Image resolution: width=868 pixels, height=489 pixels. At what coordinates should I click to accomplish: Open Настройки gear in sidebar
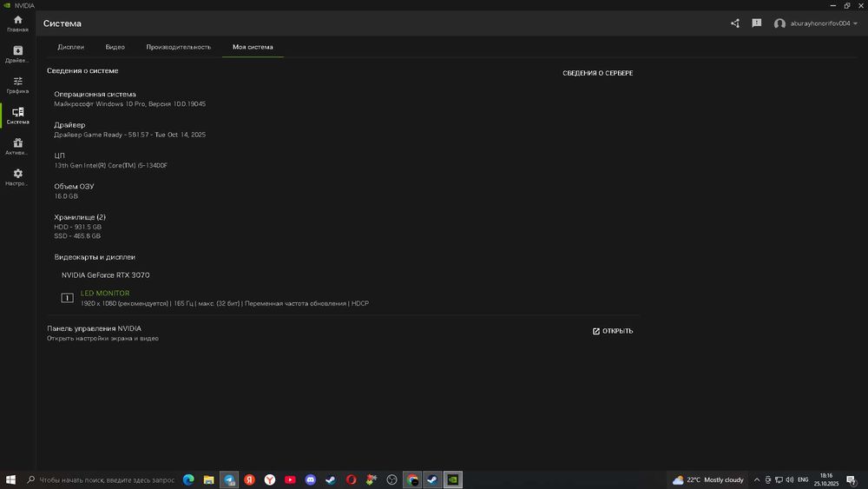click(x=17, y=177)
